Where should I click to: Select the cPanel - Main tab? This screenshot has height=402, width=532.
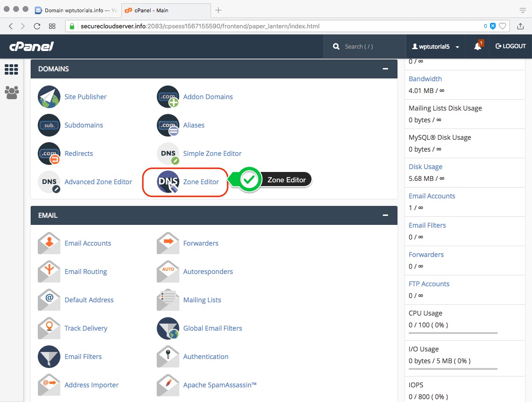click(x=165, y=10)
